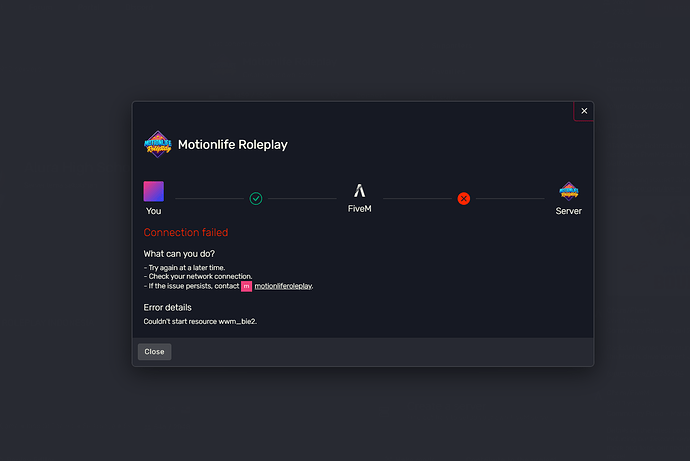Dismiss dialog with the X icon
Image resolution: width=690 pixels, height=461 pixels.
coord(584,111)
